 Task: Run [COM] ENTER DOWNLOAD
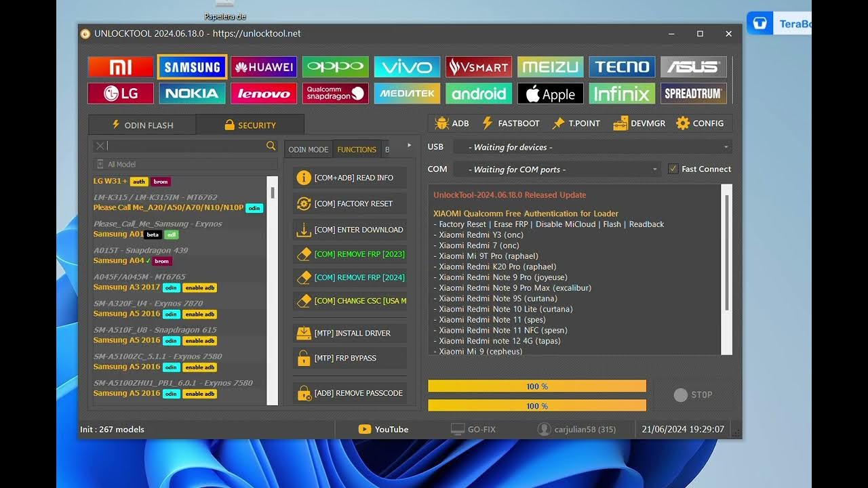350,230
